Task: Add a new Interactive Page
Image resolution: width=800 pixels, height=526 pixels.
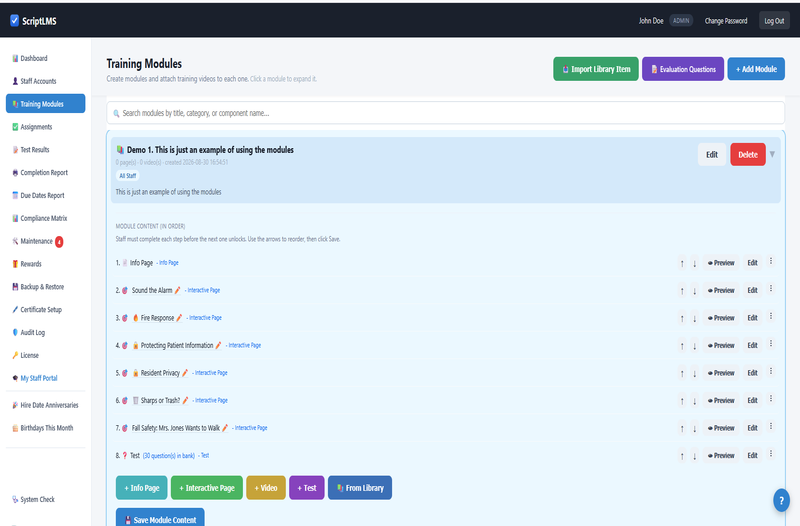Action: pyautogui.click(x=207, y=488)
